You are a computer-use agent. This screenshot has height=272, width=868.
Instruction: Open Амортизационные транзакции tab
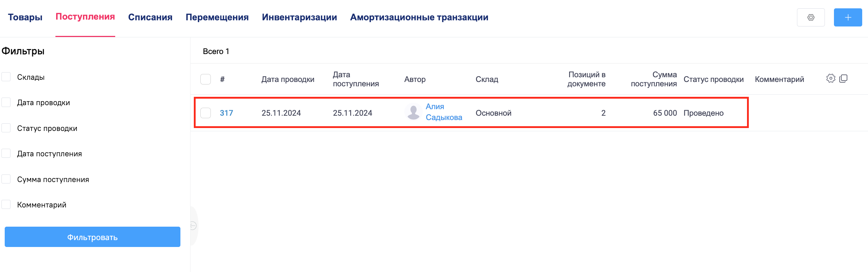click(x=419, y=17)
